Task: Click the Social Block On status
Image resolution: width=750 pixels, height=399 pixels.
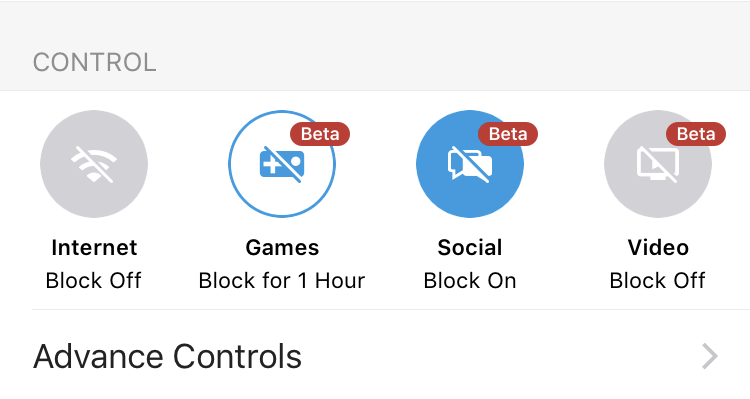Action: (x=470, y=280)
